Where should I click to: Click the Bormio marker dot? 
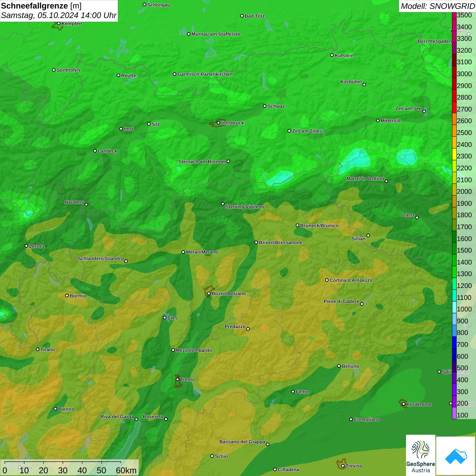tap(67, 295)
